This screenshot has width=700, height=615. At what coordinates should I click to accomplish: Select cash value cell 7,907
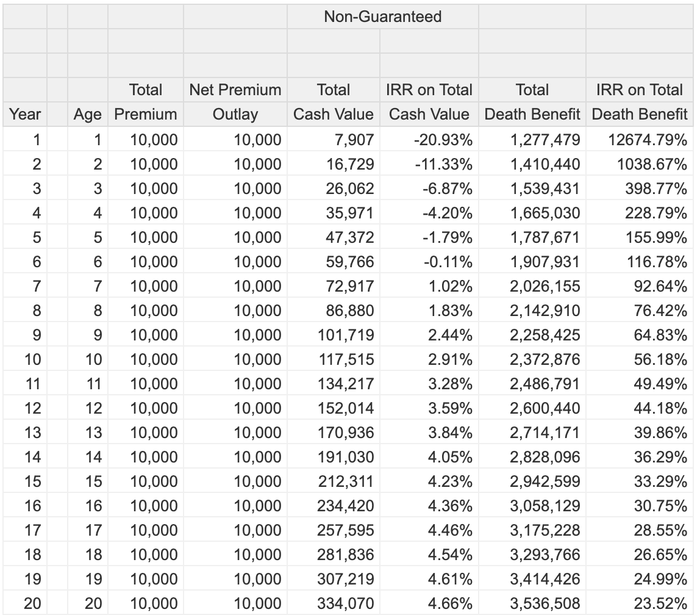click(354, 140)
